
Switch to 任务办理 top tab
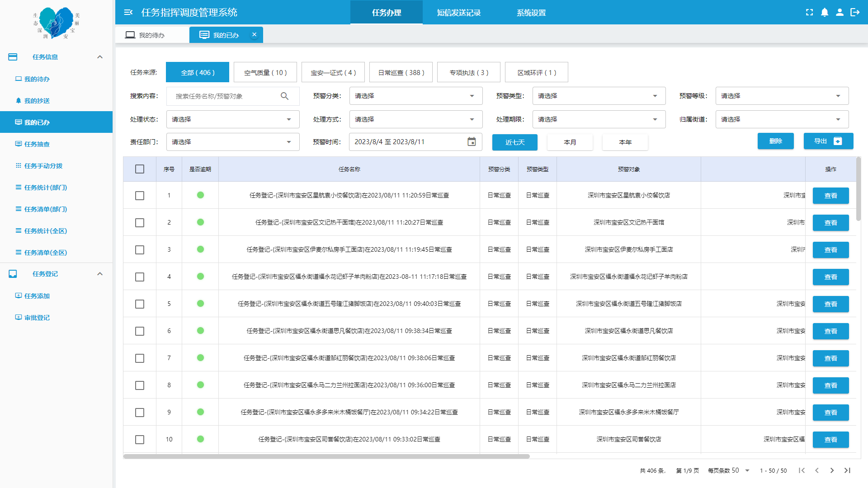(387, 12)
